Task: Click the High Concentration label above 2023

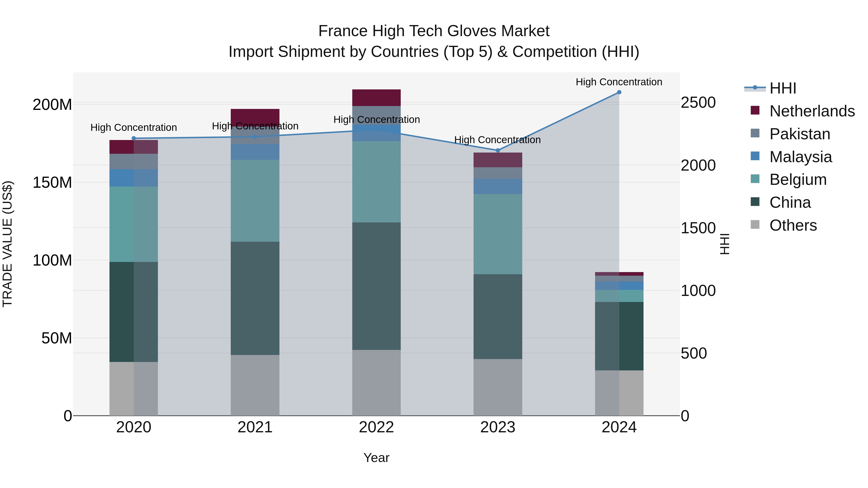Action: (497, 140)
